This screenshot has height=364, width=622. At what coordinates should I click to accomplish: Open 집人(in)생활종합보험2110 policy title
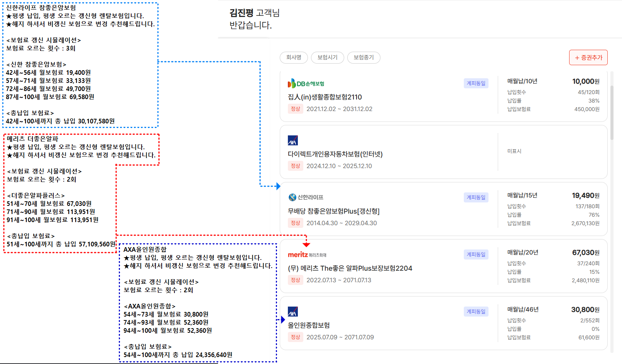click(x=325, y=97)
